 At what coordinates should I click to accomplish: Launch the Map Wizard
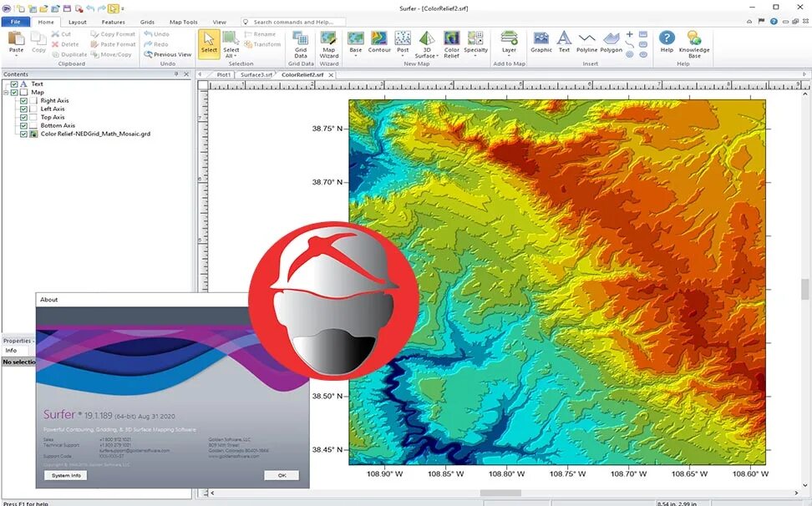click(329, 44)
